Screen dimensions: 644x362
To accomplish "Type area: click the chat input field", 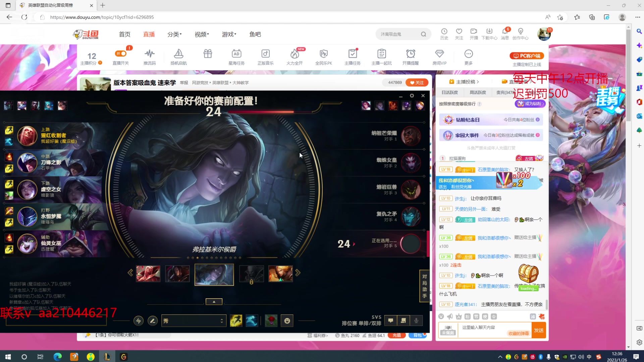I will (x=495, y=330).
